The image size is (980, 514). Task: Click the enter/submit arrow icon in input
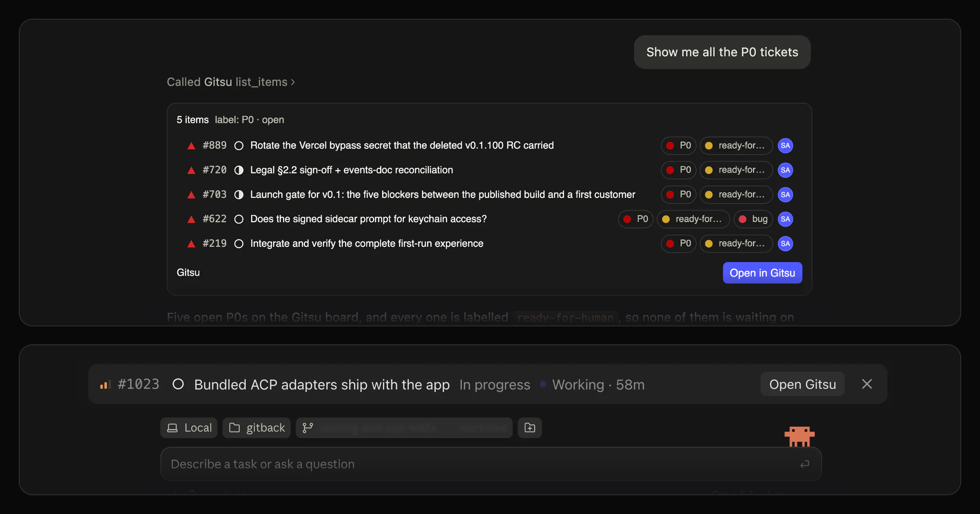coord(804,464)
